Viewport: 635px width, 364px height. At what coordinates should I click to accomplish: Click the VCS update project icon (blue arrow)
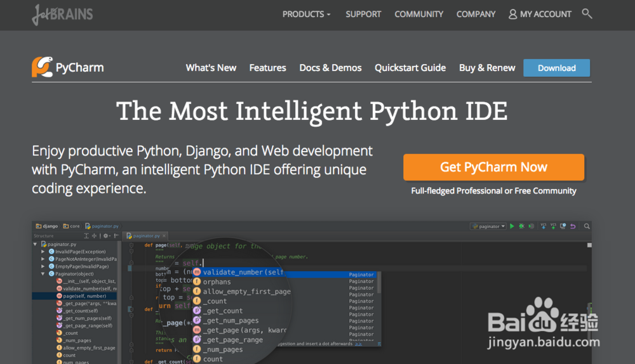click(x=544, y=226)
